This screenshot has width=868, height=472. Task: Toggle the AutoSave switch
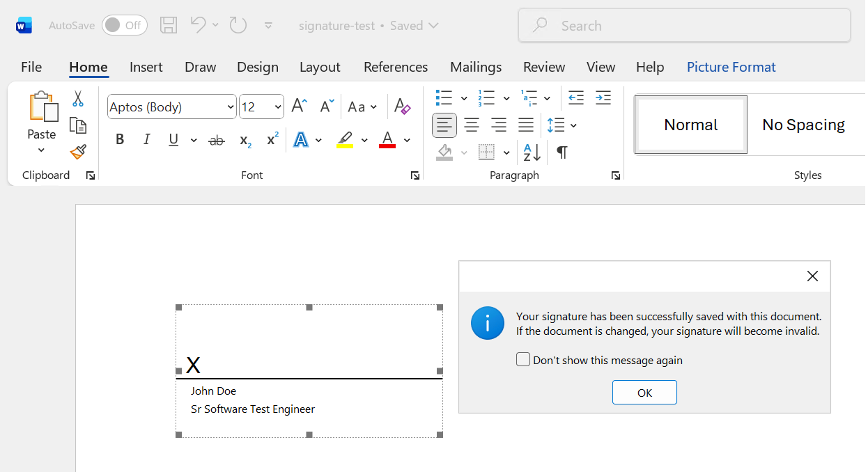point(125,26)
